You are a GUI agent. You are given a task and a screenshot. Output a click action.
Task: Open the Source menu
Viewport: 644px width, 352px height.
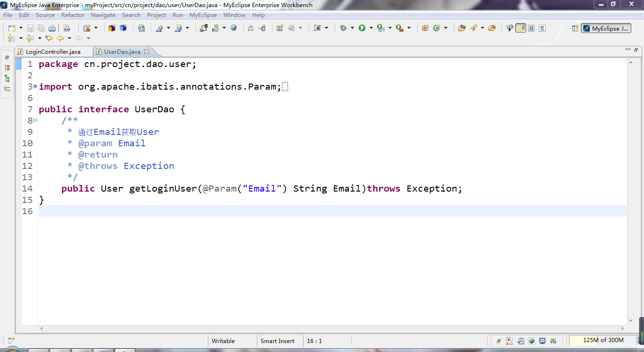click(45, 15)
